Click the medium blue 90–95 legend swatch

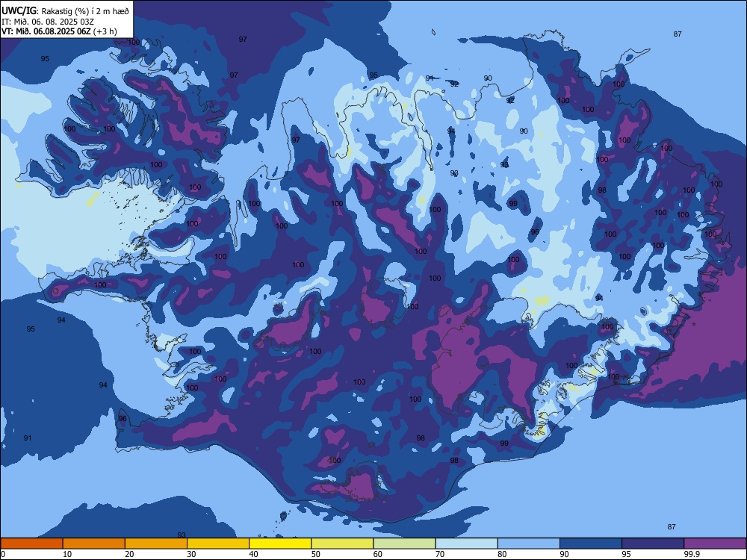(591, 544)
